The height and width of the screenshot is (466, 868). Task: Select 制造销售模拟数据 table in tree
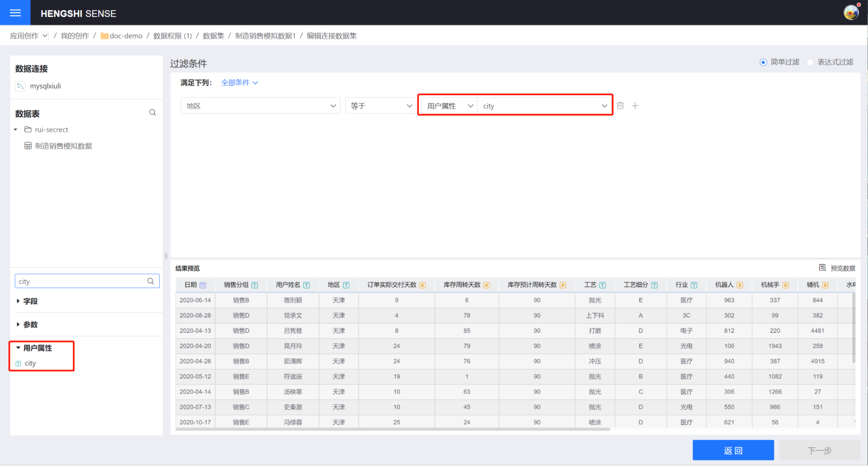point(63,146)
